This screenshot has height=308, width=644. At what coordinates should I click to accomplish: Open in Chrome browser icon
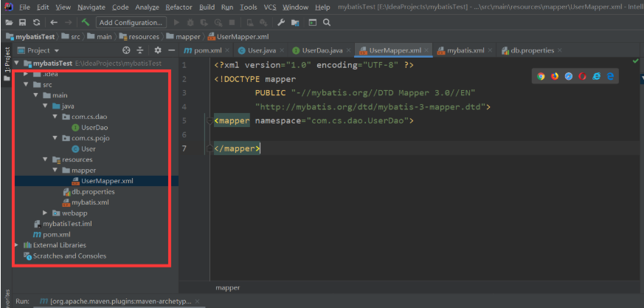[x=541, y=76]
